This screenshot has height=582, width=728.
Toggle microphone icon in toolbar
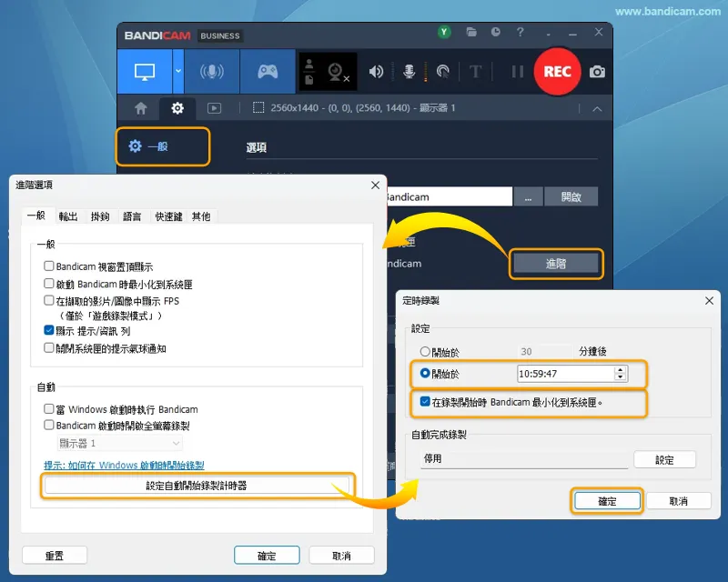(409, 72)
